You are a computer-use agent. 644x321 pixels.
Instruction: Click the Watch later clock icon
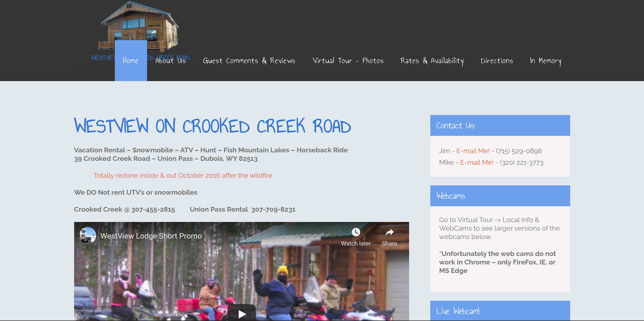356,232
